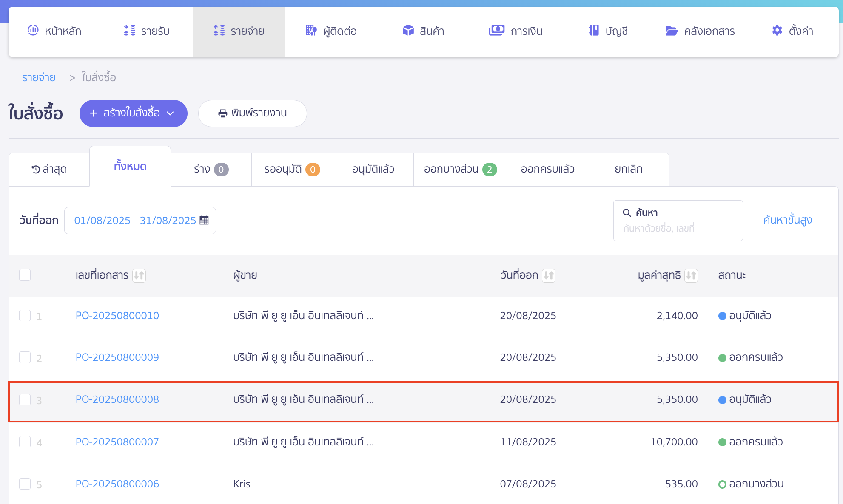Click the product box icon

(x=408, y=31)
